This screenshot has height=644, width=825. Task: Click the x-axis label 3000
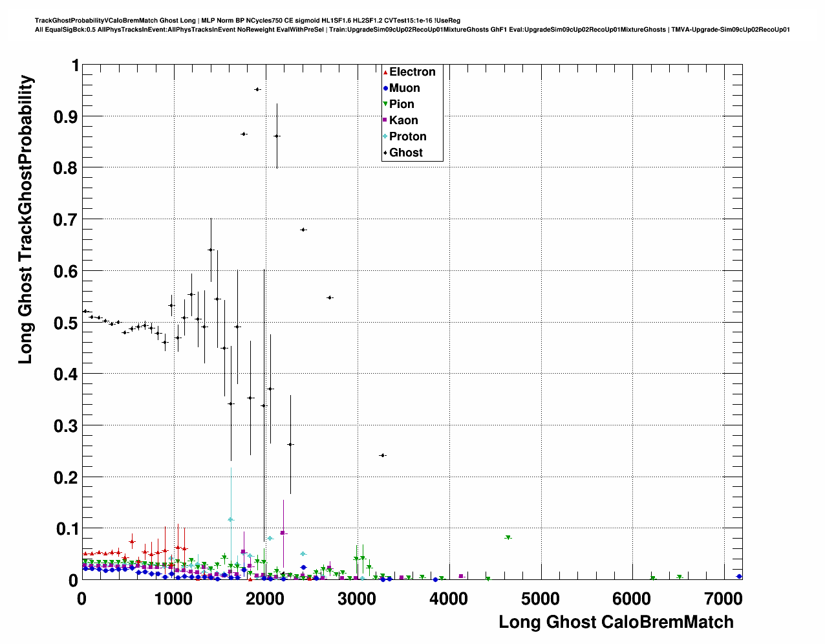(x=357, y=599)
